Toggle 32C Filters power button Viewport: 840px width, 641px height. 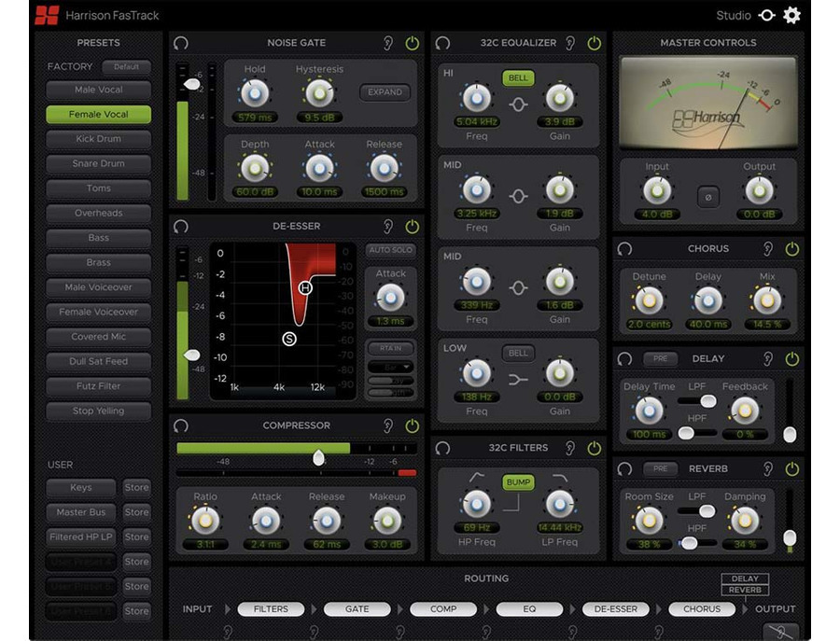click(595, 448)
